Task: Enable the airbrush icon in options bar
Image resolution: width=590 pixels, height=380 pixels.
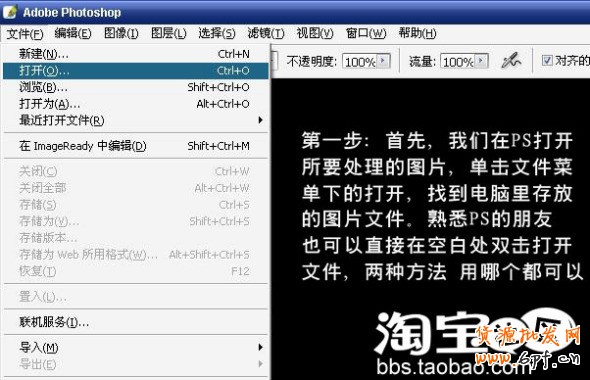Action: (511, 61)
